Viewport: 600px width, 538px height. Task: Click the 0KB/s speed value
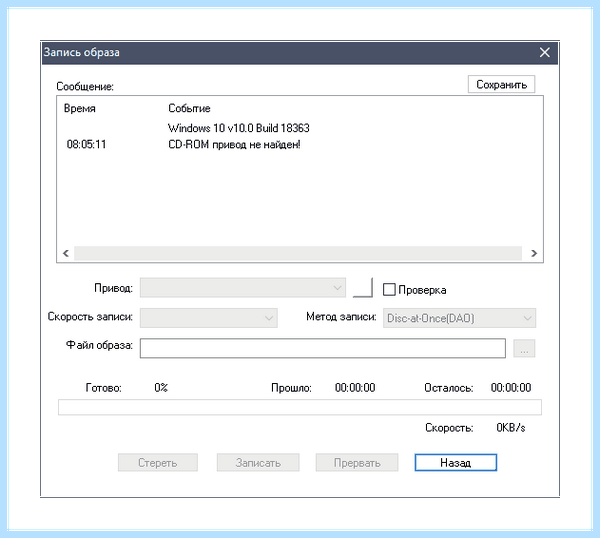[510, 427]
